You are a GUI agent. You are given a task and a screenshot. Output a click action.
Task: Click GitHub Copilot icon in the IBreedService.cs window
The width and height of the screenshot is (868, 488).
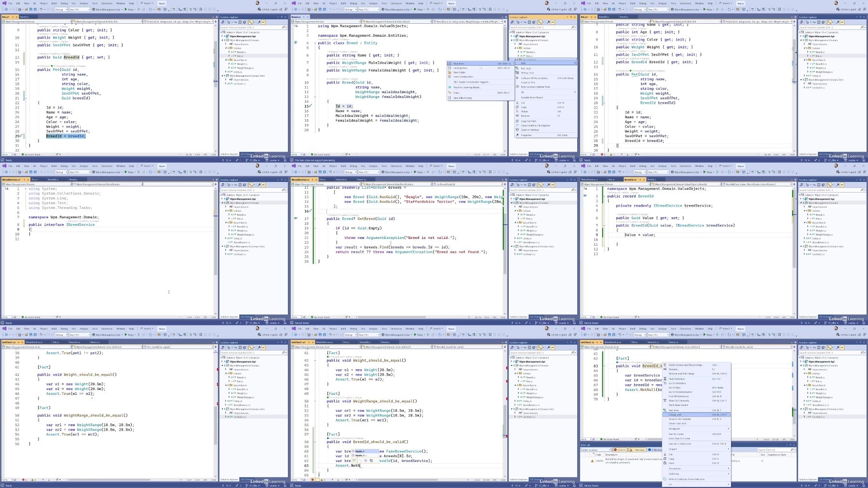pos(259,172)
